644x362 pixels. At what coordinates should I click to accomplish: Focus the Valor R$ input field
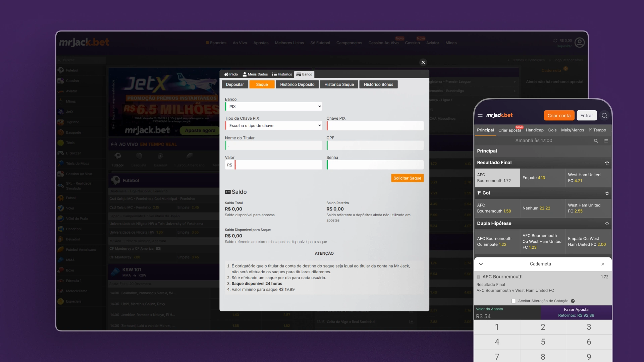click(278, 165)
